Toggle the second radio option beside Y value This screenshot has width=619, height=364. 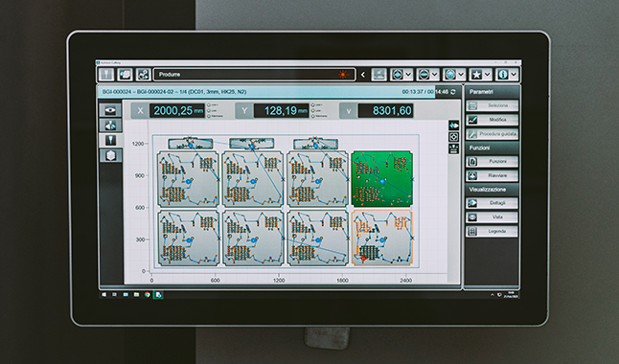click(313, 110)
